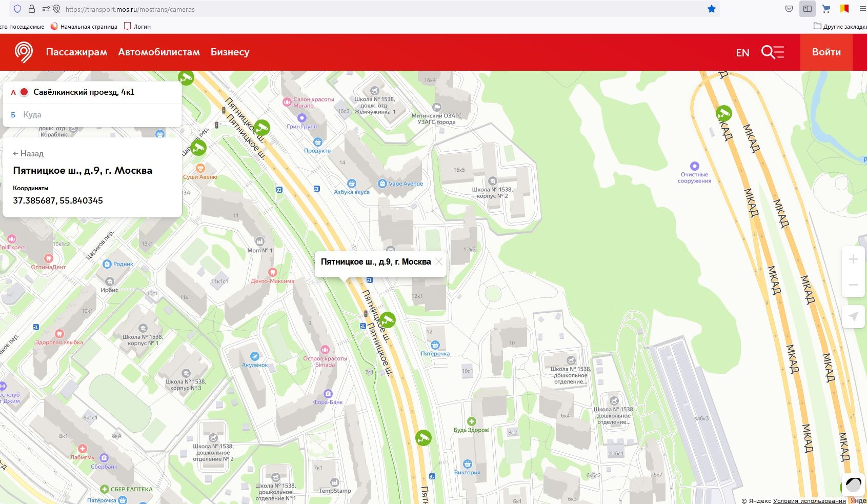This screenshot has height=504, width=867.
Task: Click the camera marker near Будь Здоров!
Action: (x=423, y=438)
